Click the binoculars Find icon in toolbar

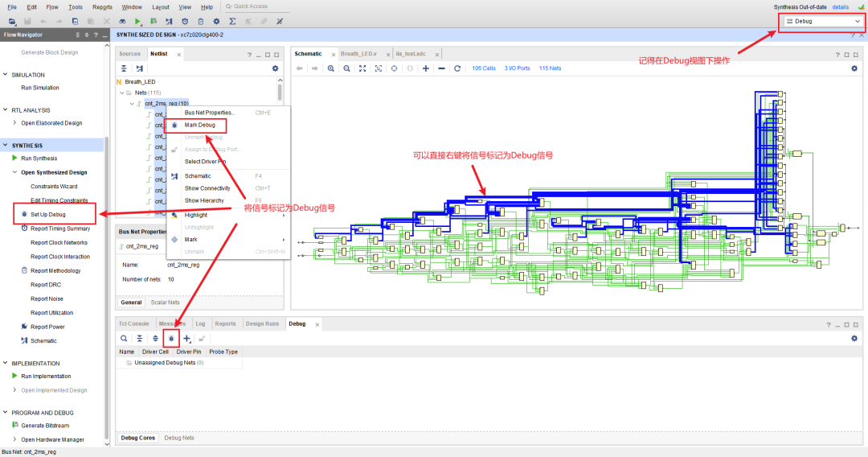point(122,22)
